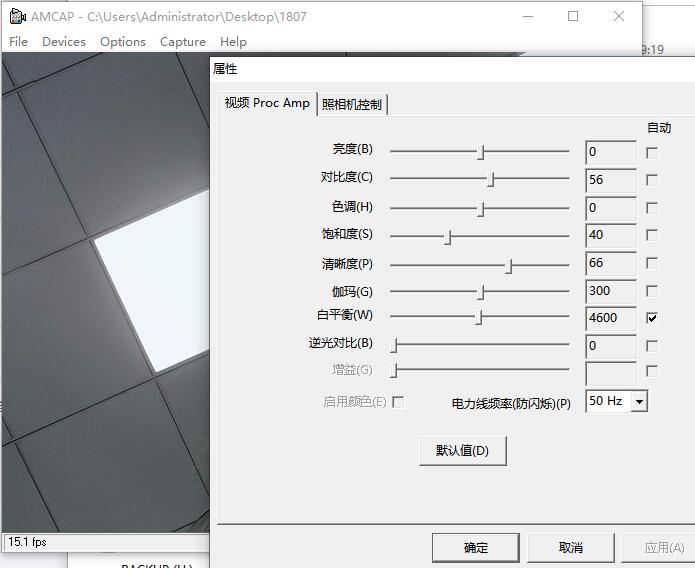Screen dimensions: 695x568
Task: Uncheck the 白平衡(W) auto checkbox
Action: click(x=652, y=318)
